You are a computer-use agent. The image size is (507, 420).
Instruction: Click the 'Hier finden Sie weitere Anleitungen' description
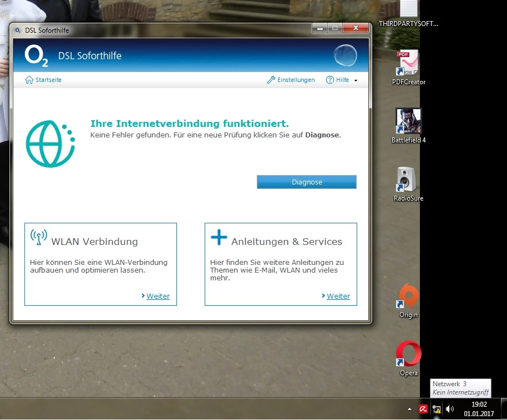tap(277, 270)
